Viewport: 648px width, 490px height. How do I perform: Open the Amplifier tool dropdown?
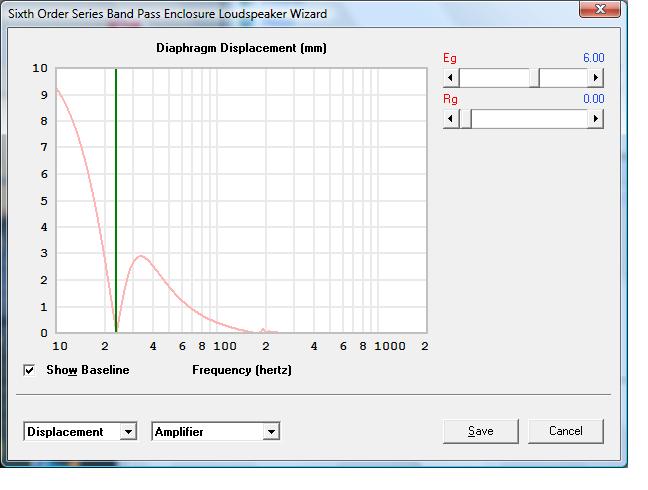[216, 432]
